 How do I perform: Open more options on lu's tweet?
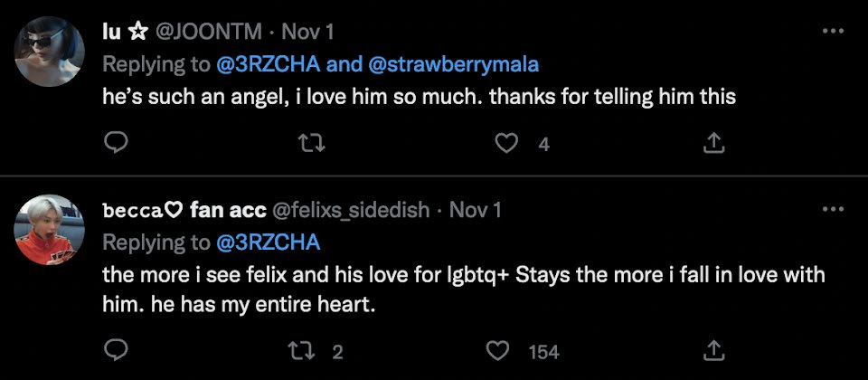coord(832,31)
